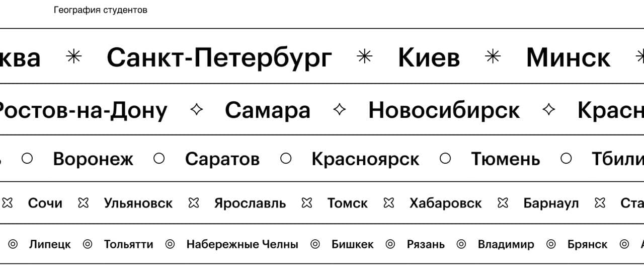The image size is (644, 277).
Task: Select the city Санкт-Петербург
Action: click(x=219, y=57)
